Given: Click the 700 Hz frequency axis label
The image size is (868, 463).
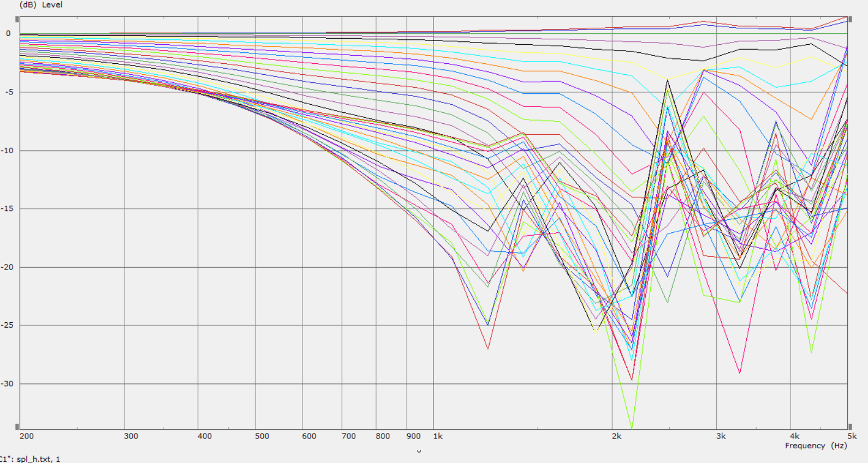Looking at the screenshot, I should (349, 436).
